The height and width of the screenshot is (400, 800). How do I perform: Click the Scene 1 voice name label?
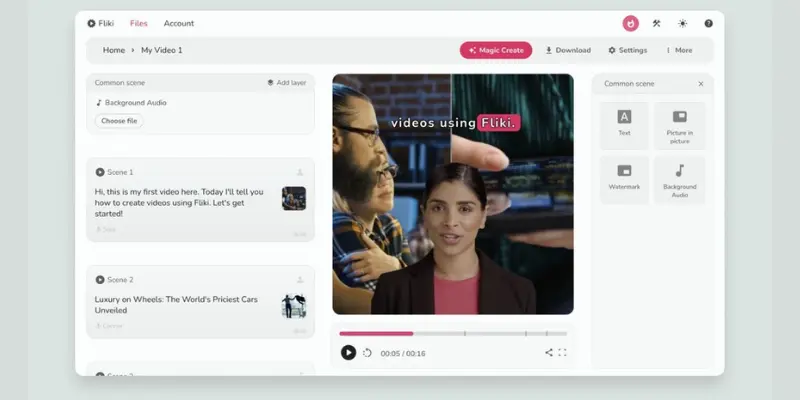[106, 230]
